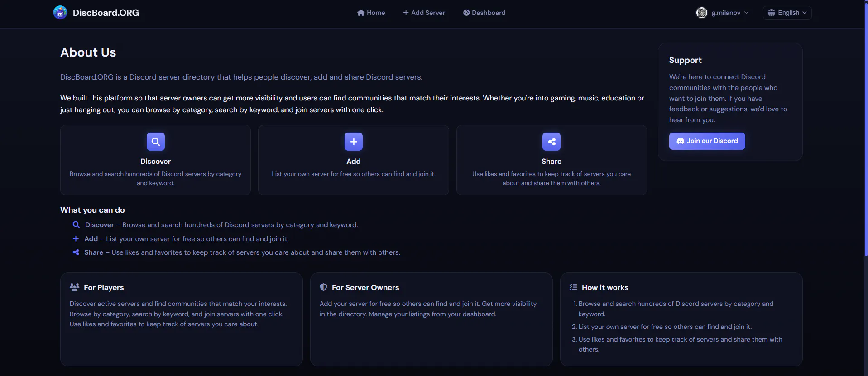This screenshot has width=868, height=376.
Task: Click the For Server Owners shield icon
Action: (x=323, y=287)
